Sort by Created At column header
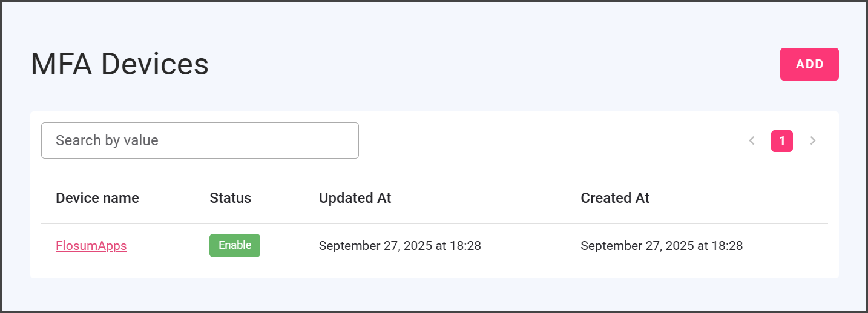The height and width of the screenshot is (313, 868). pos(614,198)
